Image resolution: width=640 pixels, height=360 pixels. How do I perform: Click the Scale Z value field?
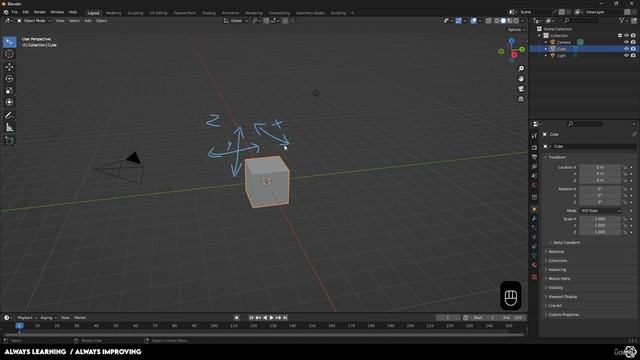(600, 232)
